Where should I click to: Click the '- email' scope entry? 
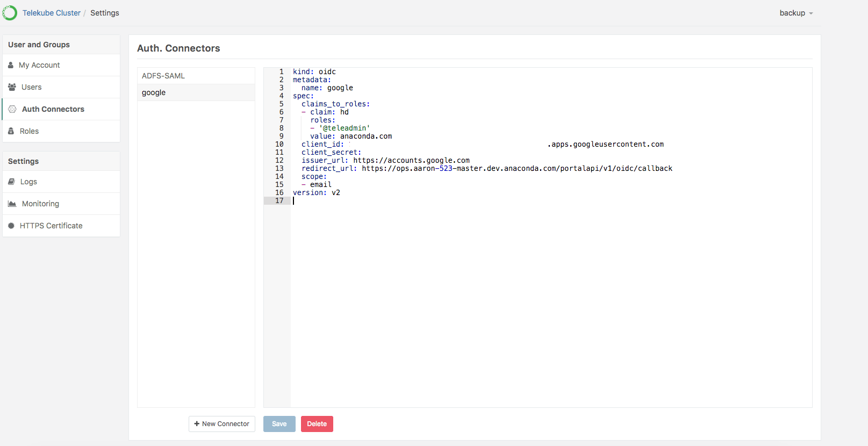point(317,184)
